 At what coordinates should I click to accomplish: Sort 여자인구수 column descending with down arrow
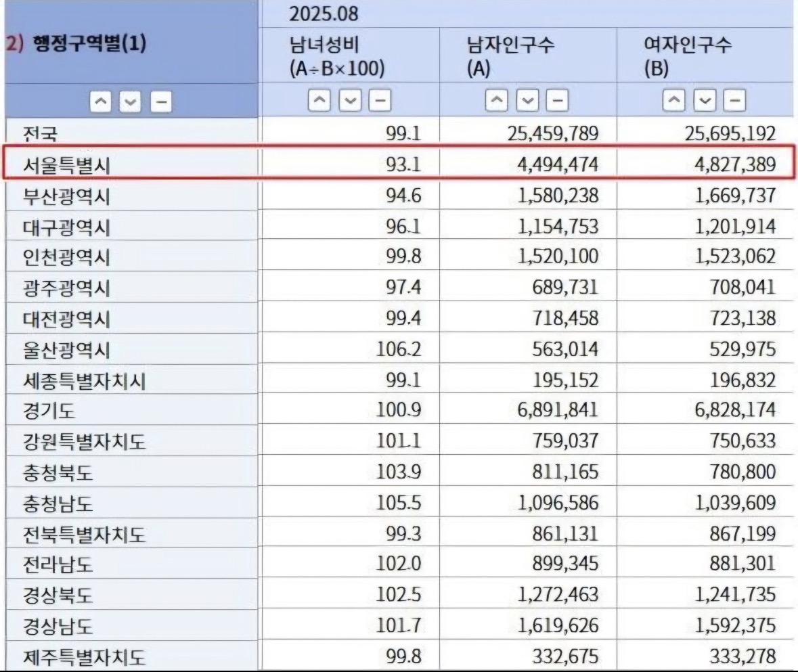[705, 101]
